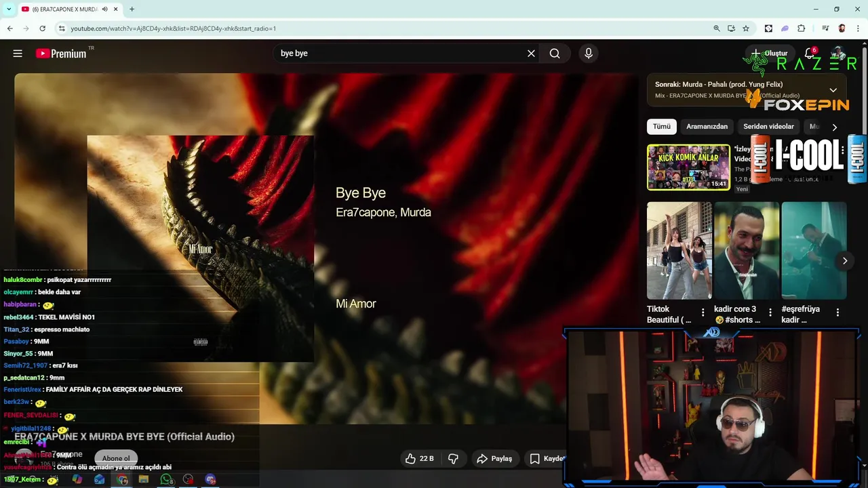Viewport: 868px width, 488px height.
Task: Open the YouTube account avatar menu
Action: point(839,53)
